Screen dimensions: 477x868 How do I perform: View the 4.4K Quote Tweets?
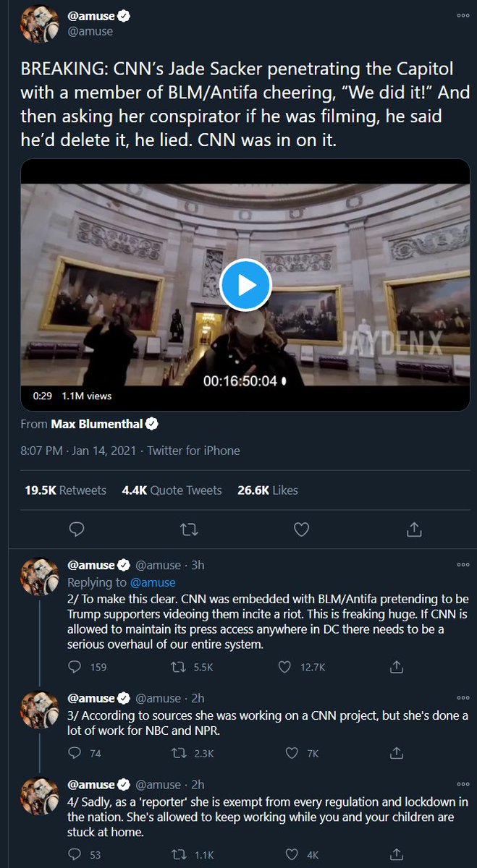pos(171,490)
